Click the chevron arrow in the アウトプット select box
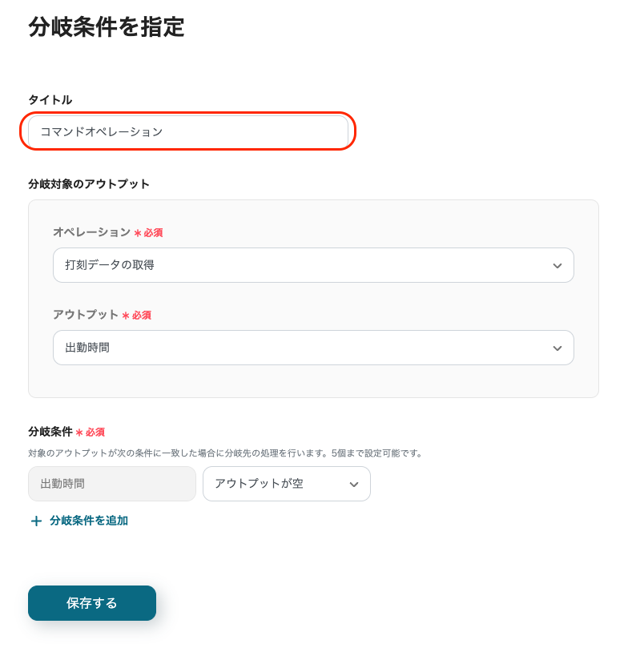Image resolution: width=644 pixels, height=668 pixels. [x=557, y=348]
